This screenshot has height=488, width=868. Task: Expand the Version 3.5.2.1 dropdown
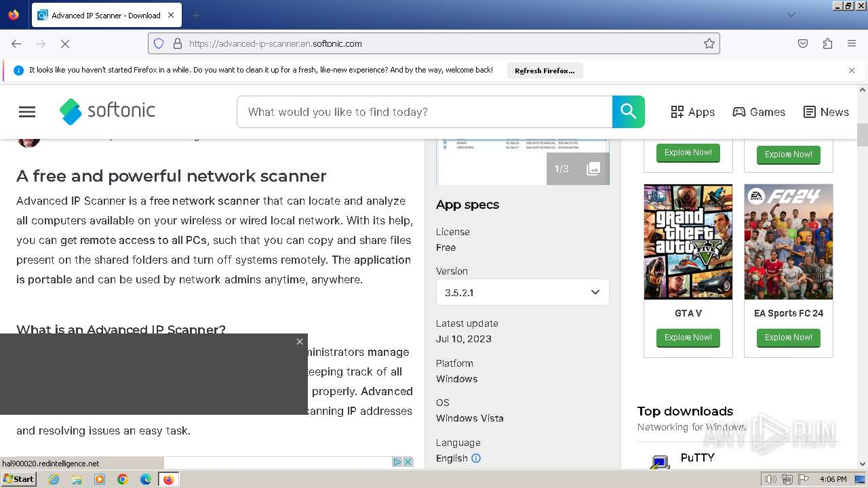(522, 292)
